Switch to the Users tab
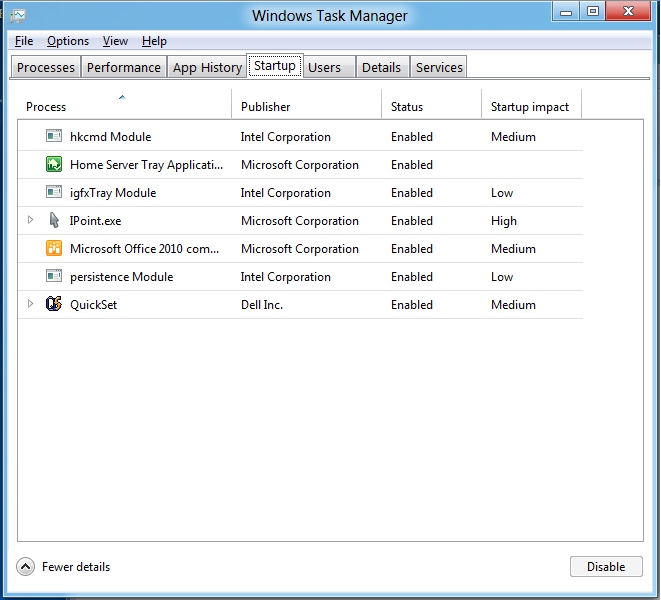The height and width of the screenshot is (600, 661). 329,67
